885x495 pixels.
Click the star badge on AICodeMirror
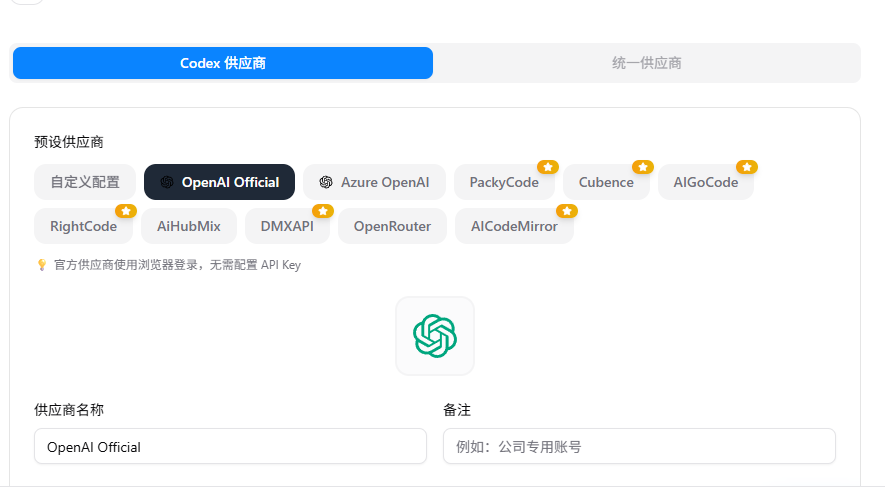pos(567,211)
